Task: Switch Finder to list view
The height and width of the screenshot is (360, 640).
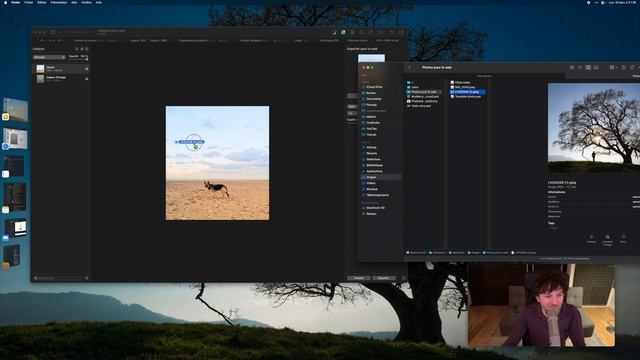Action: [x=580, y=67]
